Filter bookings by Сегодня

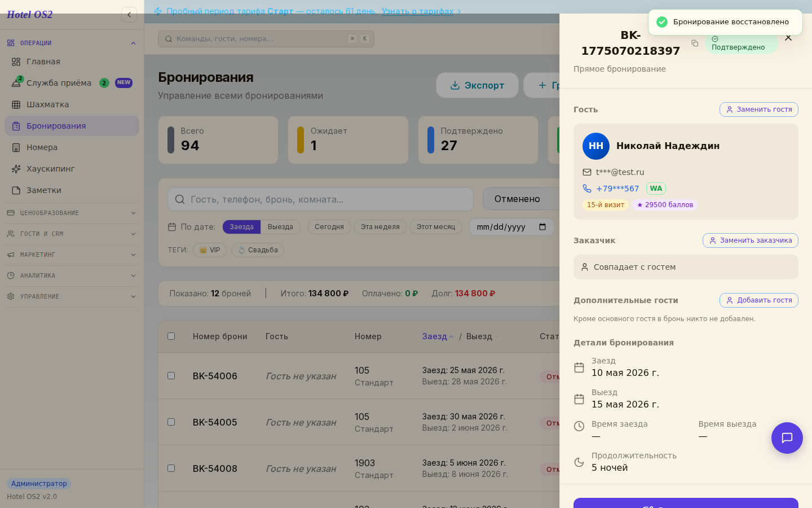pyautogui.click(x=329, y=227)
